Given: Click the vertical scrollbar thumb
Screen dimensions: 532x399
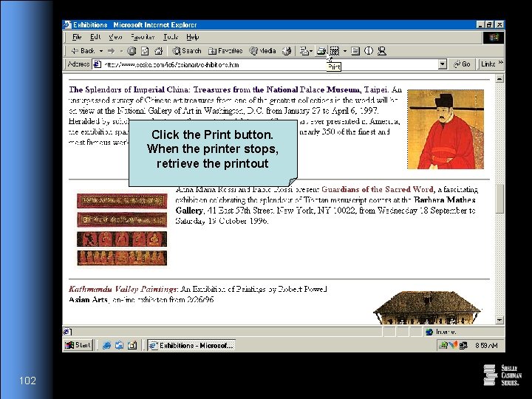Looking at the screenshot, I should coord(499,199).
